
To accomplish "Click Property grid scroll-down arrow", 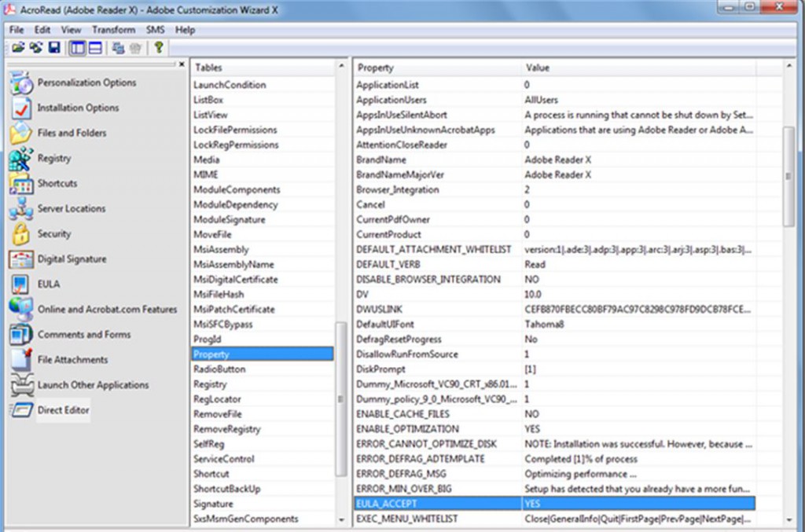I will click(789, 519).
